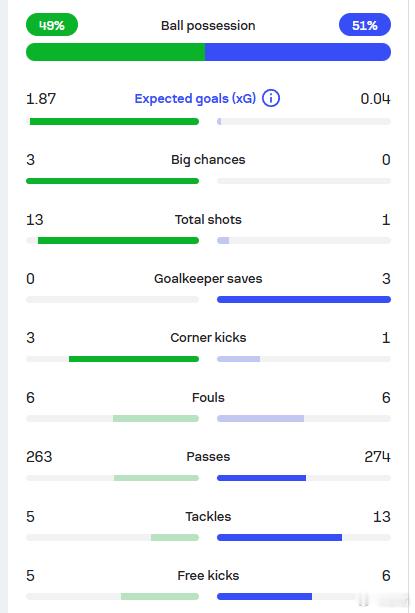Click the Fouls stat label
415x613 pixels.
click(208, 398)
